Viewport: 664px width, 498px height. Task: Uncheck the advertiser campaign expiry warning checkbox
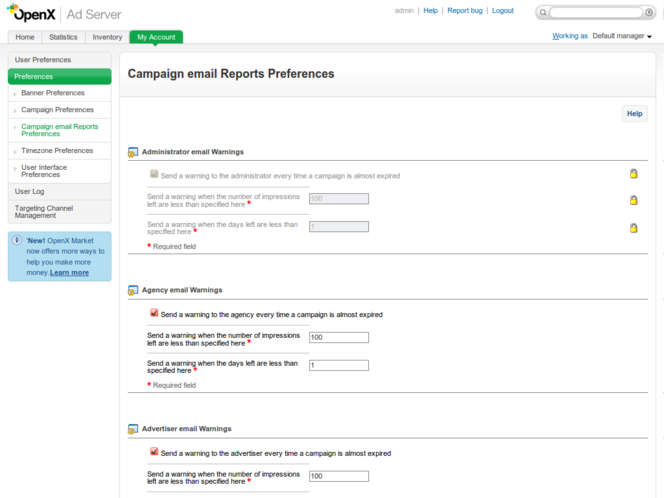(154, 452)
